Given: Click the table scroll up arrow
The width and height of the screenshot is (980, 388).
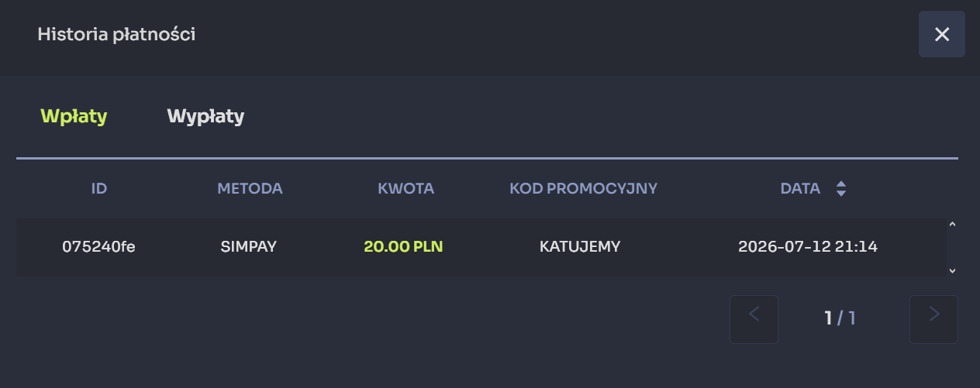Looking at the screenshot, I should [x=952, y=225].
